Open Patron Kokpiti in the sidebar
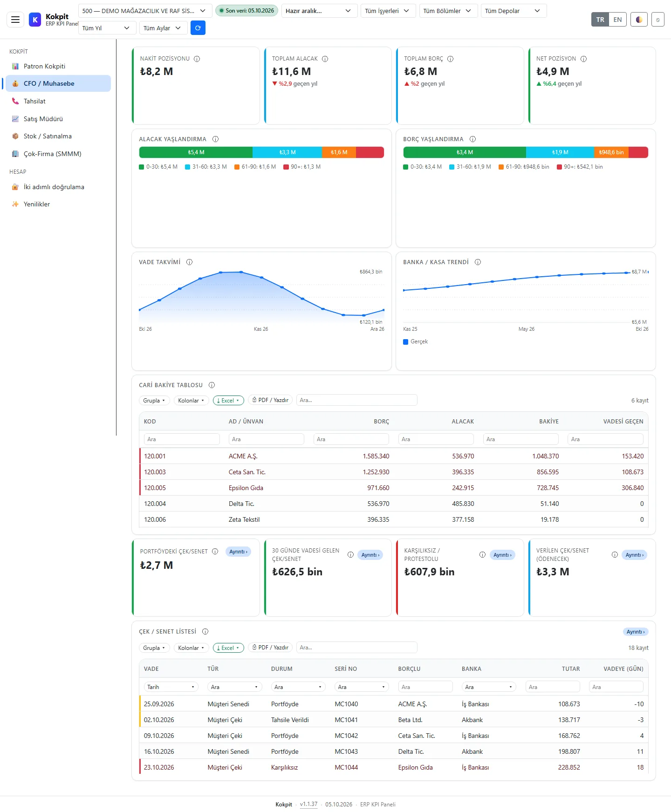The image size is (671, 812). [x=58, y=66]
